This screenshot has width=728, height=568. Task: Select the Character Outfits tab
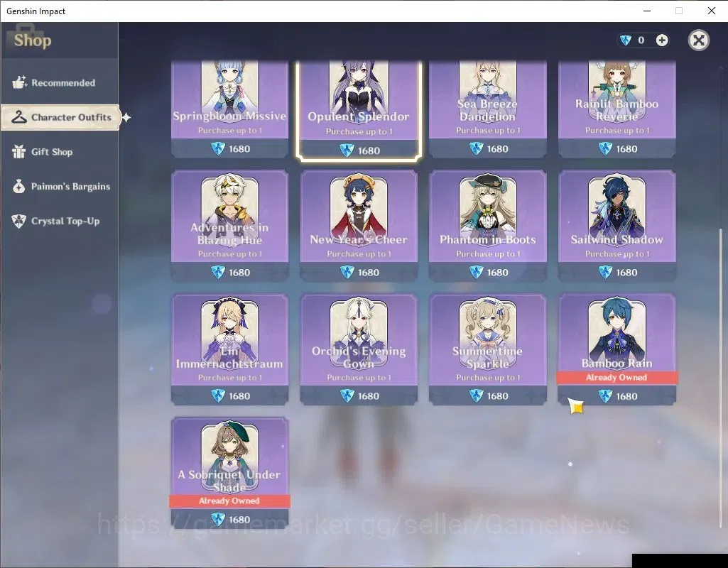click(60, 117)
